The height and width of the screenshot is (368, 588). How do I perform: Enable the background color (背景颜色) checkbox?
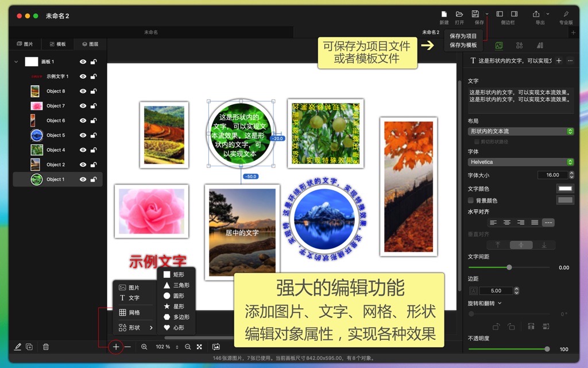point(471,201)
